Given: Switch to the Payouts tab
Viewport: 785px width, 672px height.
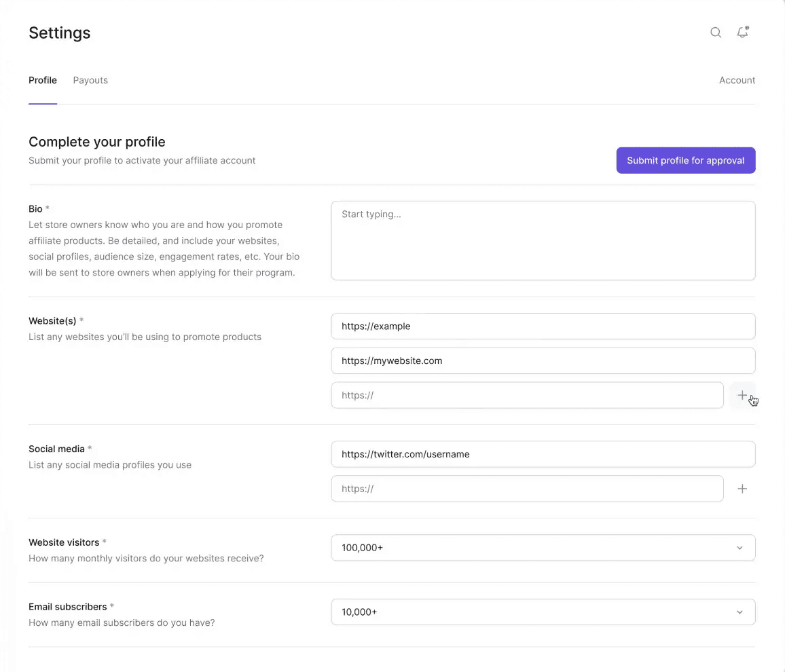Looking at the screenshot, I should [x=90, y=80].
